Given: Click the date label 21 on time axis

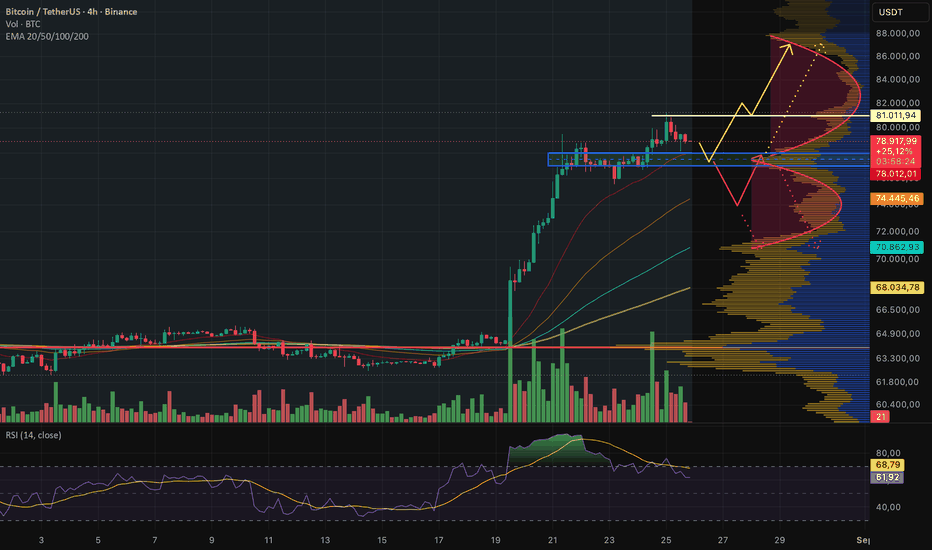Looking at the screenshot, I should (x=553, y=540).
